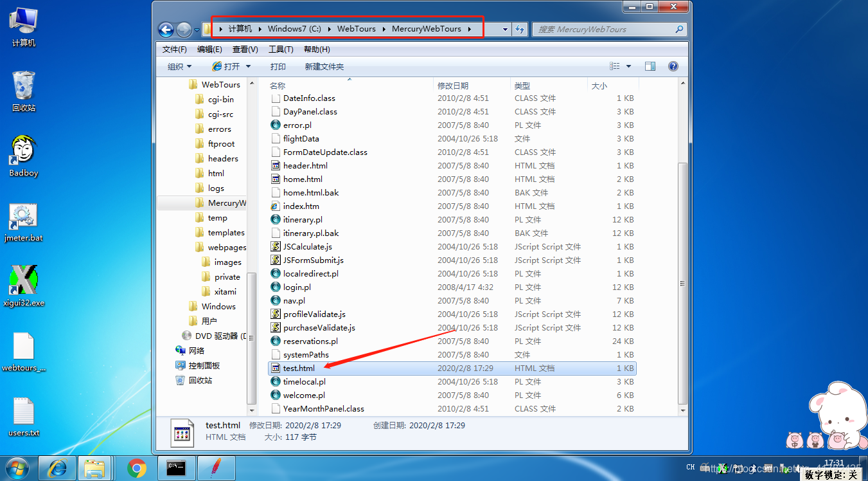
Task: Select the JSCalculate.js file icon
Action: pyautogui.click(x=276, y=246)
